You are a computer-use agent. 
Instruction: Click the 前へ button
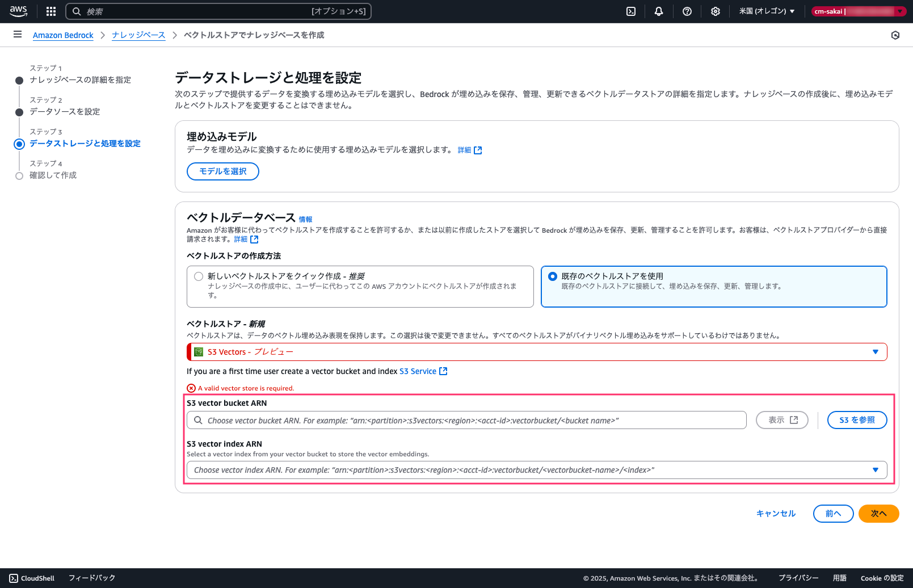833,514
